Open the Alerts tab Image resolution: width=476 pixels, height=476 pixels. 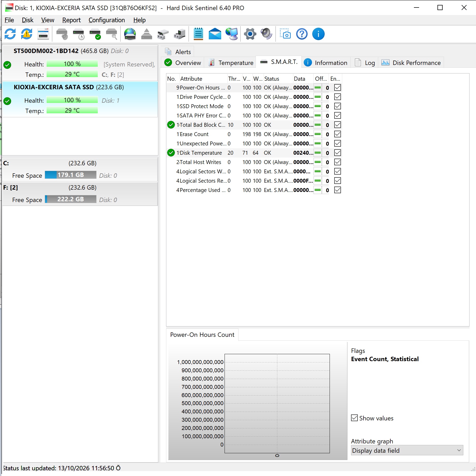point(178,52)
